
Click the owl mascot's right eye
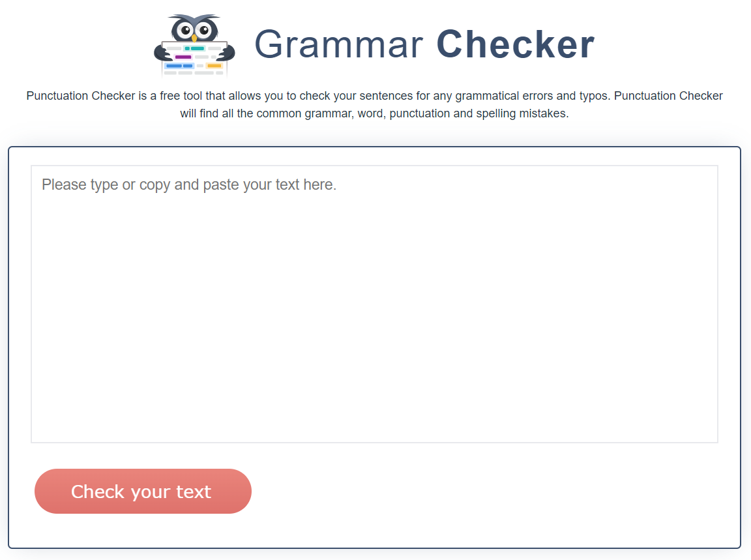tap(204, 30)
